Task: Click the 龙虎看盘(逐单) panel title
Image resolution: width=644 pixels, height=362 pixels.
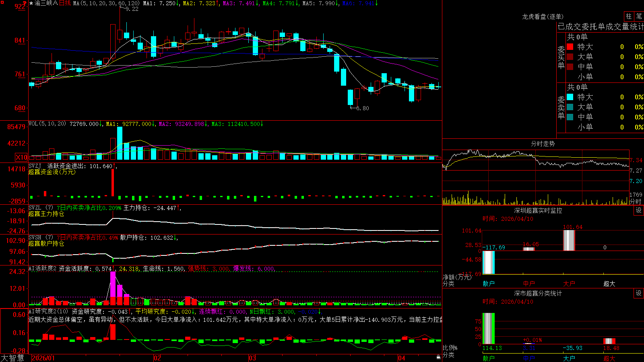Action: click(x=543, y=16)
